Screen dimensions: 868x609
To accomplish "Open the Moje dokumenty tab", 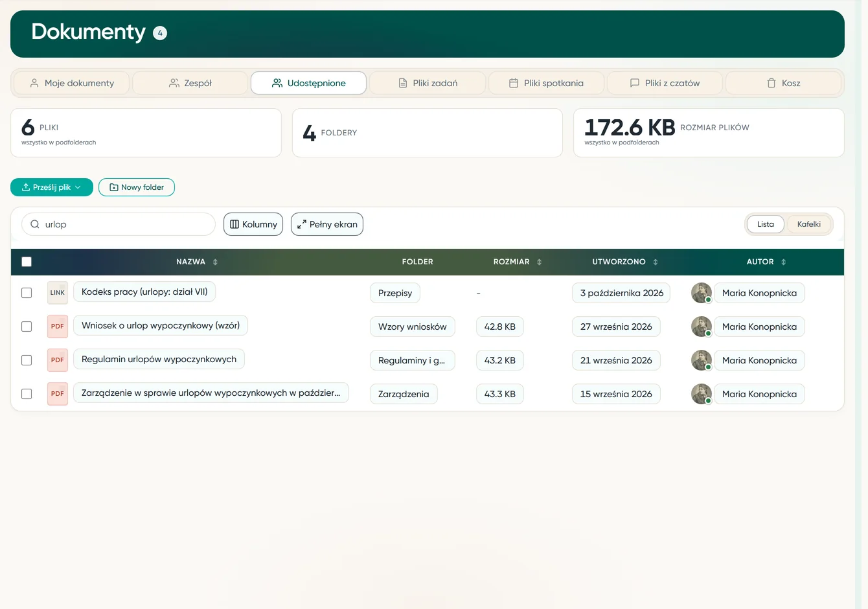I will point(73,83).
